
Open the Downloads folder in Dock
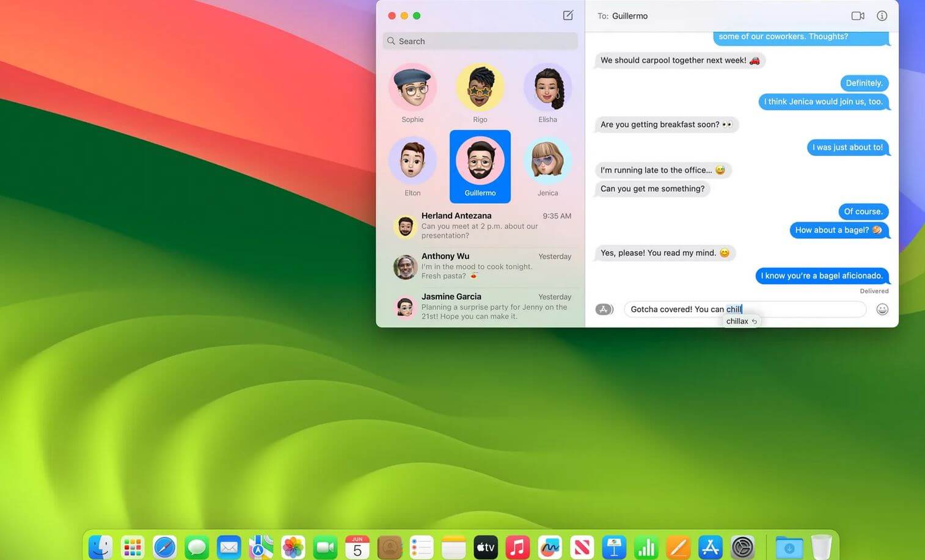click(789, 547)
